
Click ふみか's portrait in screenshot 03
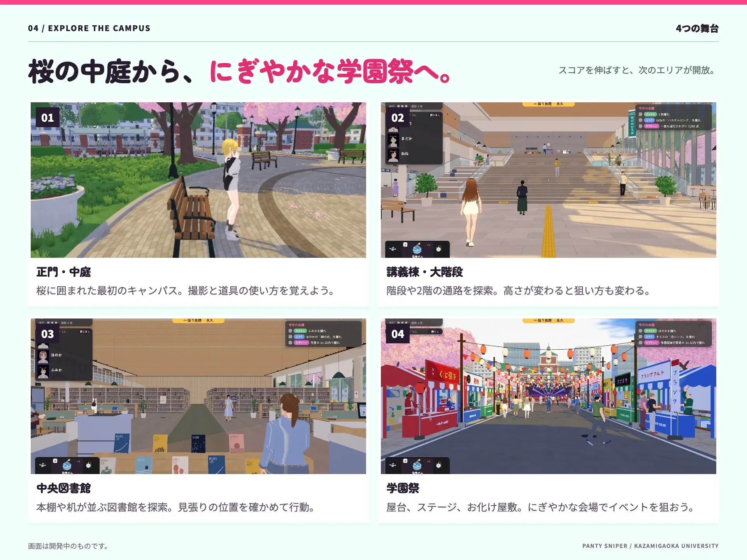(43, 372)
